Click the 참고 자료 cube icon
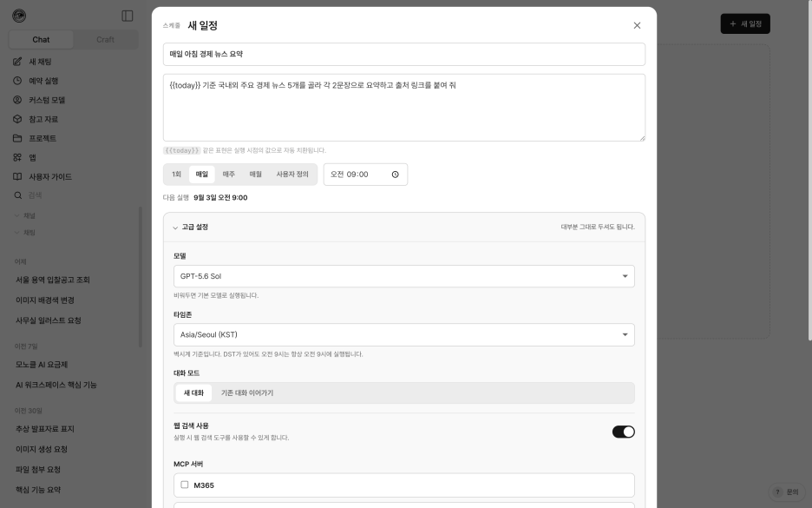This screenshot has height=508, width=812. click(17, 119)
